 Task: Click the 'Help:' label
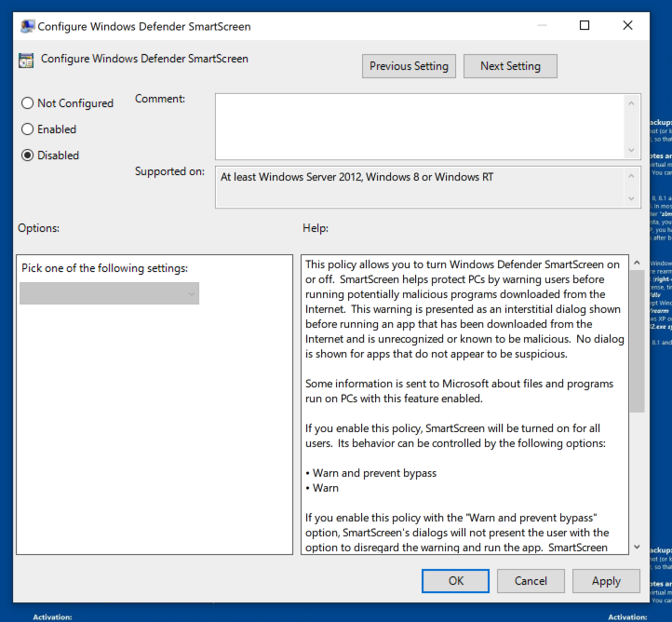[x=316, y=228]
